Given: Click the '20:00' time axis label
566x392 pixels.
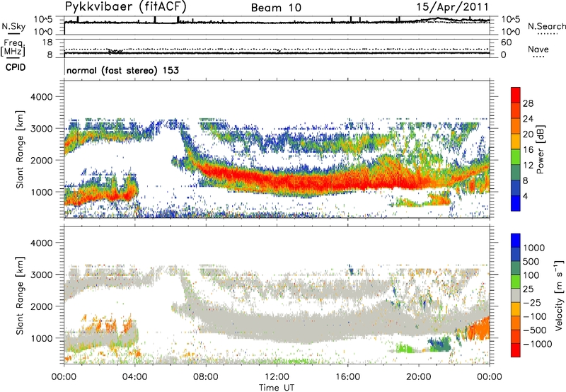Looking at the screenshot, I should point(419,377).
